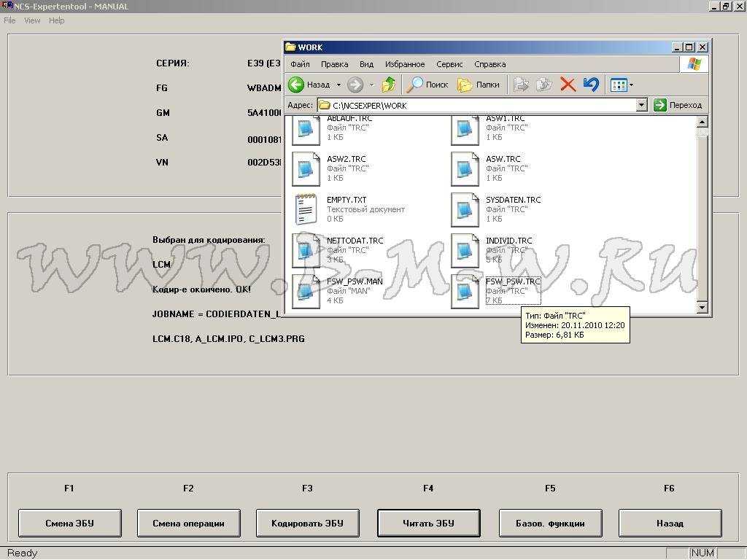The height and width of the screenshot is (560, 747).
Task: Select the ASW1.TRC file icon
Action: tap(465, 130)
